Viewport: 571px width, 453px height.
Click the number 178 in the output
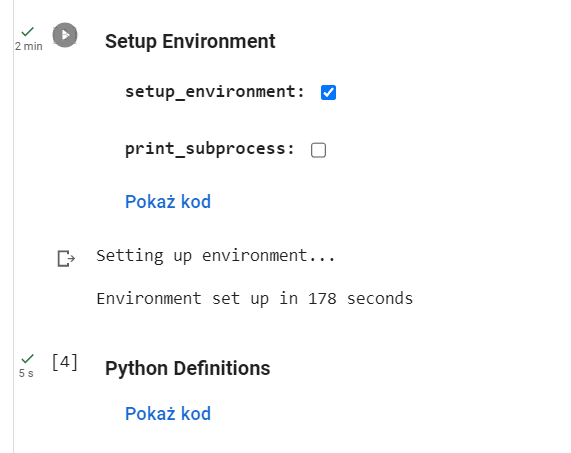tap(322, 299)
